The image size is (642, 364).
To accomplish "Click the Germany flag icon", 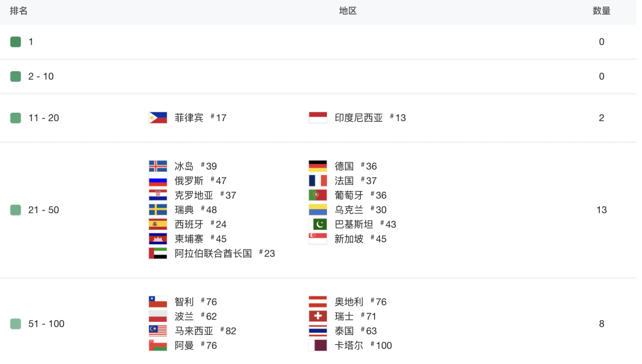I will pos(317,166).
